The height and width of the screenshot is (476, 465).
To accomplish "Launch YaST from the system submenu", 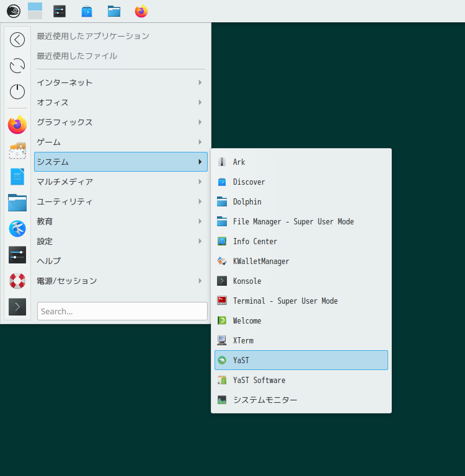I will click(x=301, y=360).
